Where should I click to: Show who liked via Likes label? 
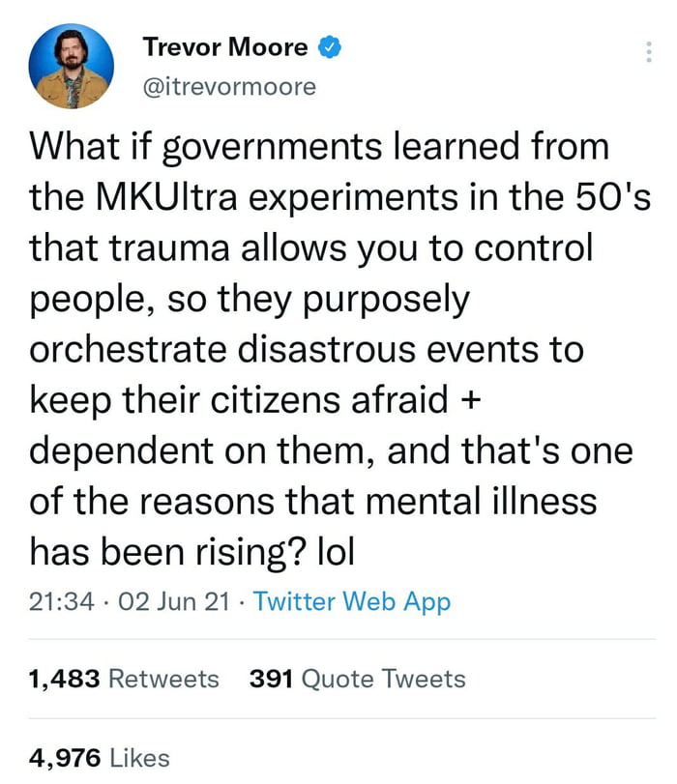140,759
